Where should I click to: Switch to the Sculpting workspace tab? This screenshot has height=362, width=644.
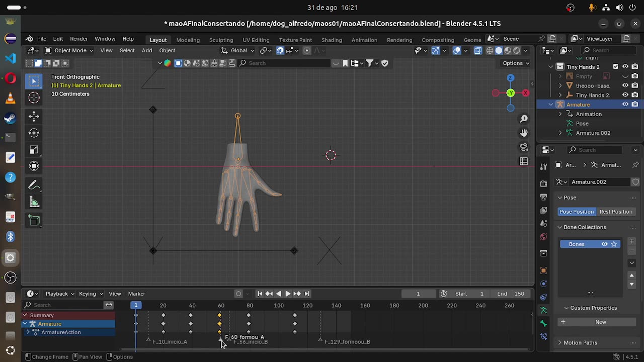point(221,40)
